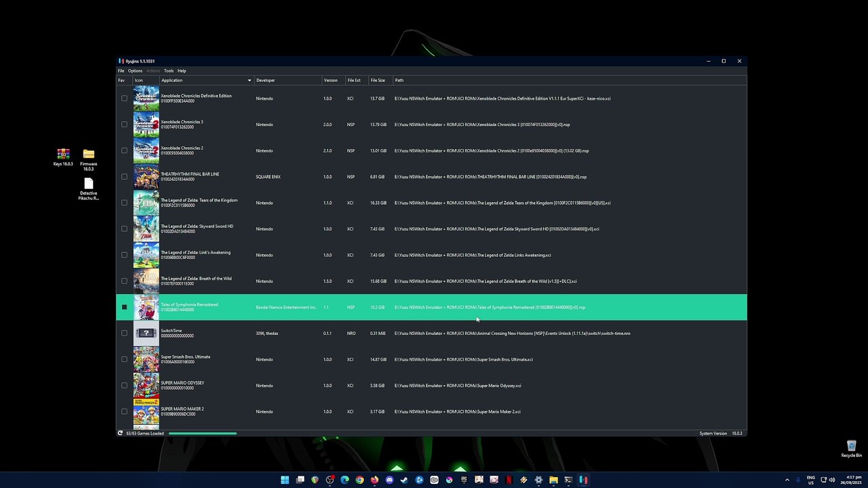Screen dimensions: 868x488
Task: Click the SQUARE ENIX developer cell
Action: point(268,177)
